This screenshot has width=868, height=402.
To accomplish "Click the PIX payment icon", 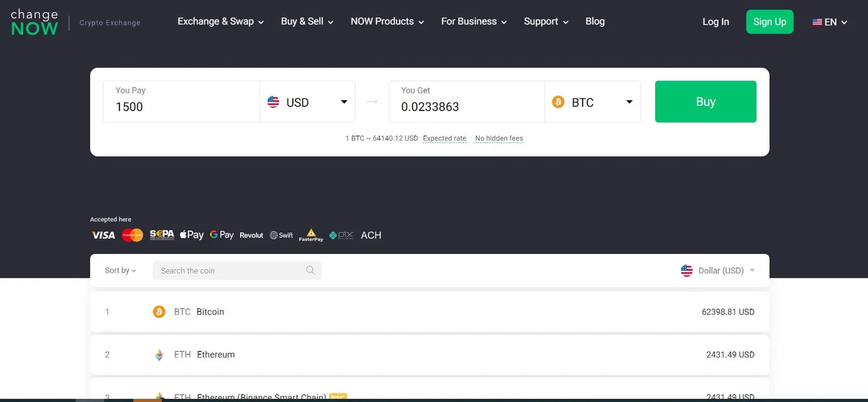I will click(341, 235).
